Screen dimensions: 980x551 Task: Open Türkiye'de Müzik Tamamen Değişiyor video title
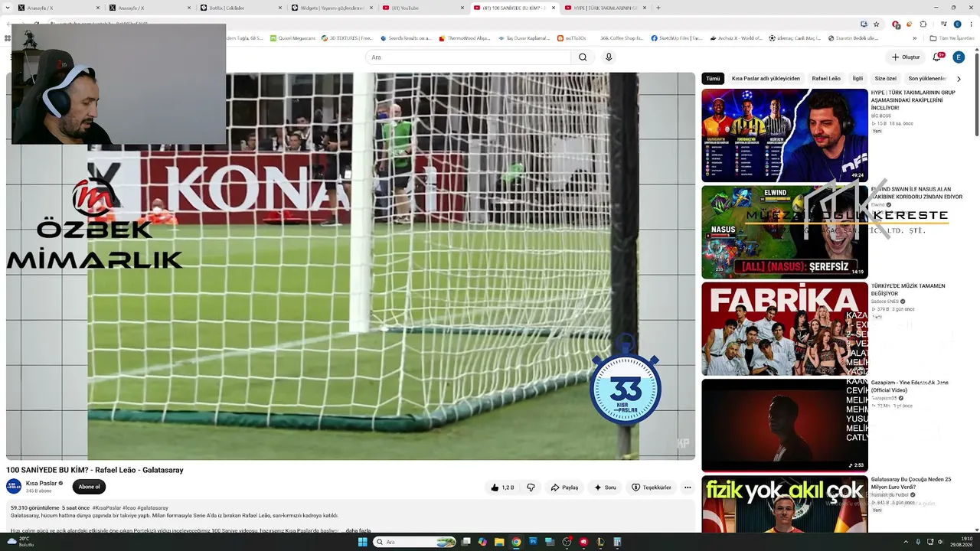908,289
